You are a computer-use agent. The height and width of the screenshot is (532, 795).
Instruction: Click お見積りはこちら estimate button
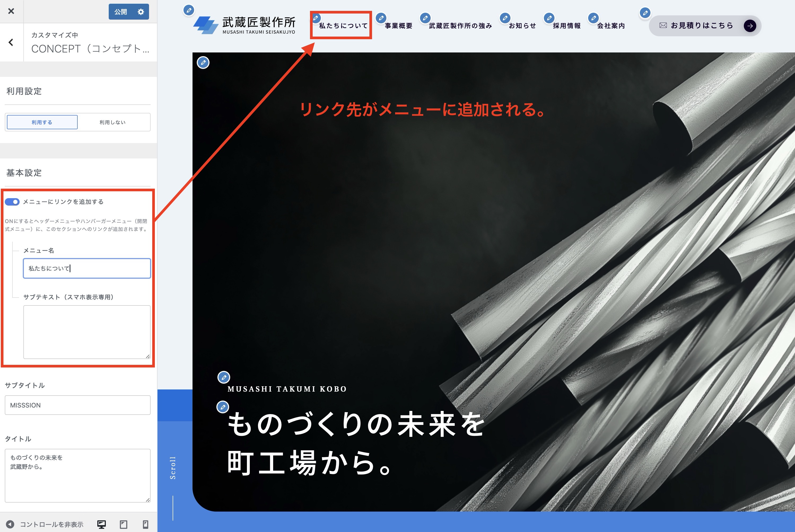click(705, 26)
